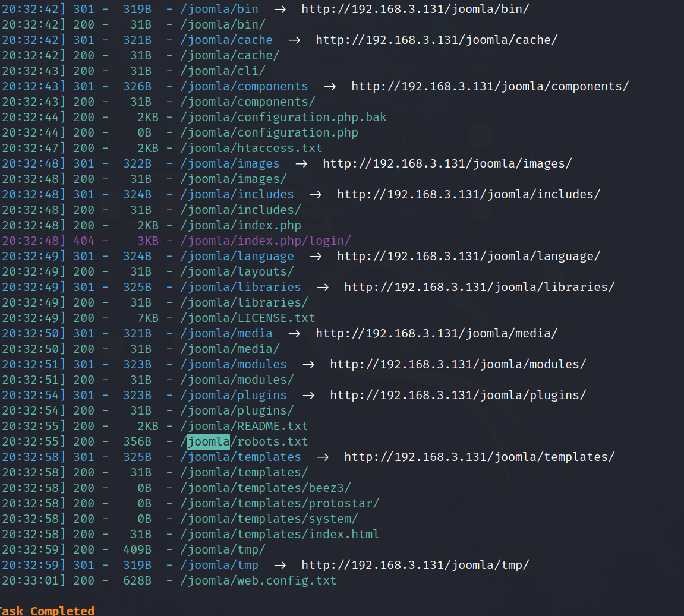Select the /joomla/web.config.txt path
This screenshot has width=684, height=616.
(259, 580)
